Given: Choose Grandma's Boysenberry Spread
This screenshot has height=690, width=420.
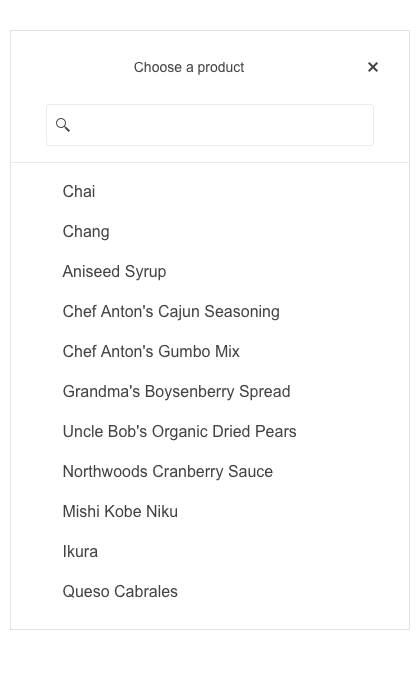Looking at the screenshot, I should (x=210, y=392).
